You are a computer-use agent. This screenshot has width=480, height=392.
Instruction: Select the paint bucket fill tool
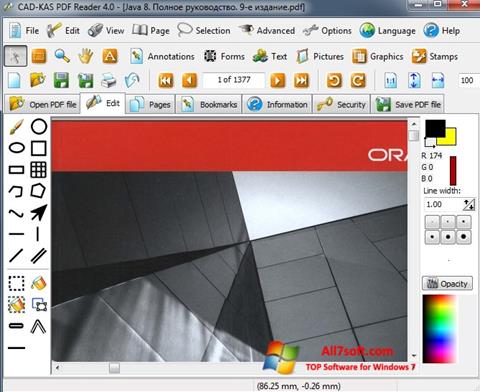tap(39, 283)
